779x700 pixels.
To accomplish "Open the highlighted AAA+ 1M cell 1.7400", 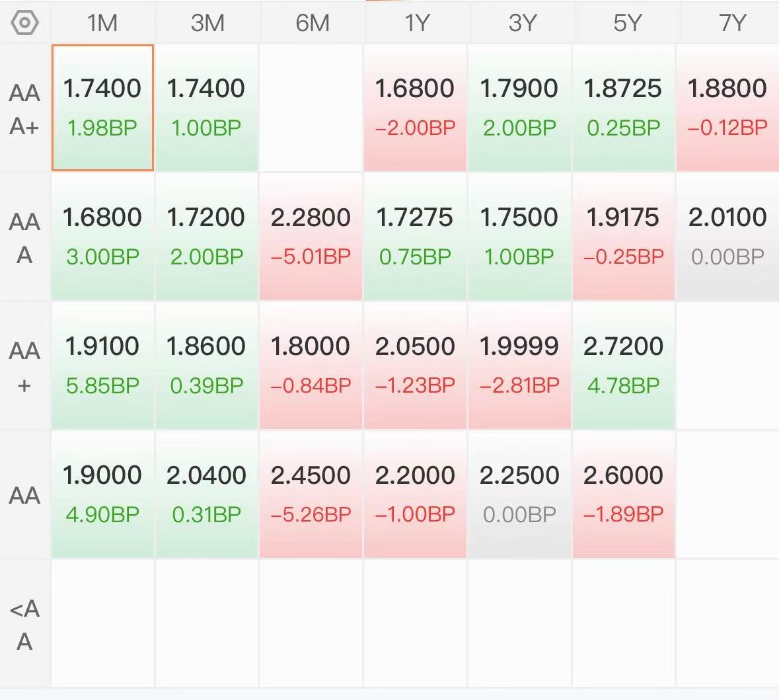I will click(102, 107).
